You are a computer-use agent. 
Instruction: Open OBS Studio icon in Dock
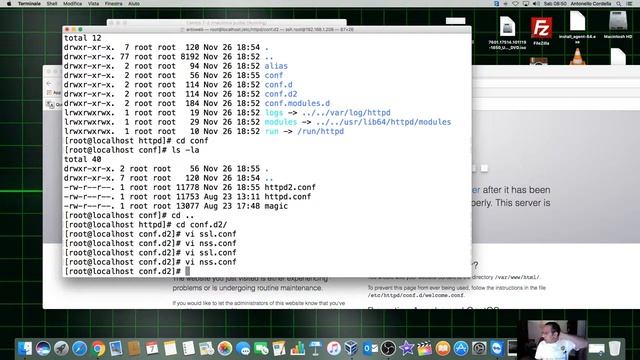coord(388,348)
